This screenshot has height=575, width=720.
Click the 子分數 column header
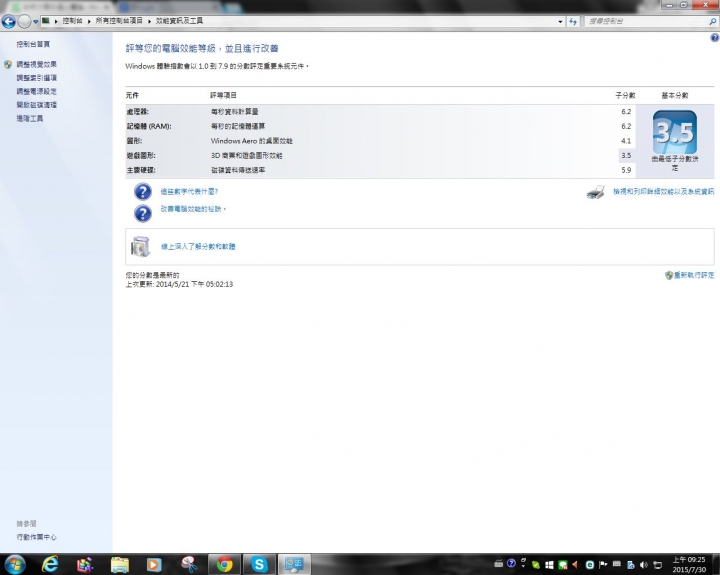(625, 96)
